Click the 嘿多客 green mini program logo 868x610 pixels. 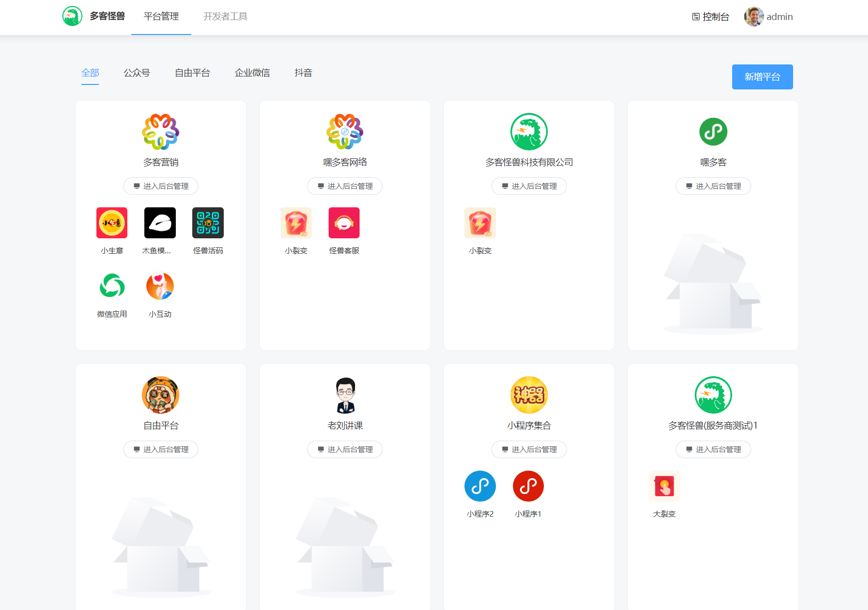point(713,132)
